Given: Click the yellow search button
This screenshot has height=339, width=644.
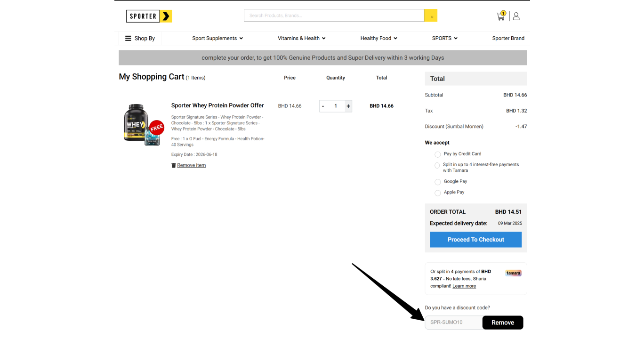Looking at the screenshot, I should 431,16.
